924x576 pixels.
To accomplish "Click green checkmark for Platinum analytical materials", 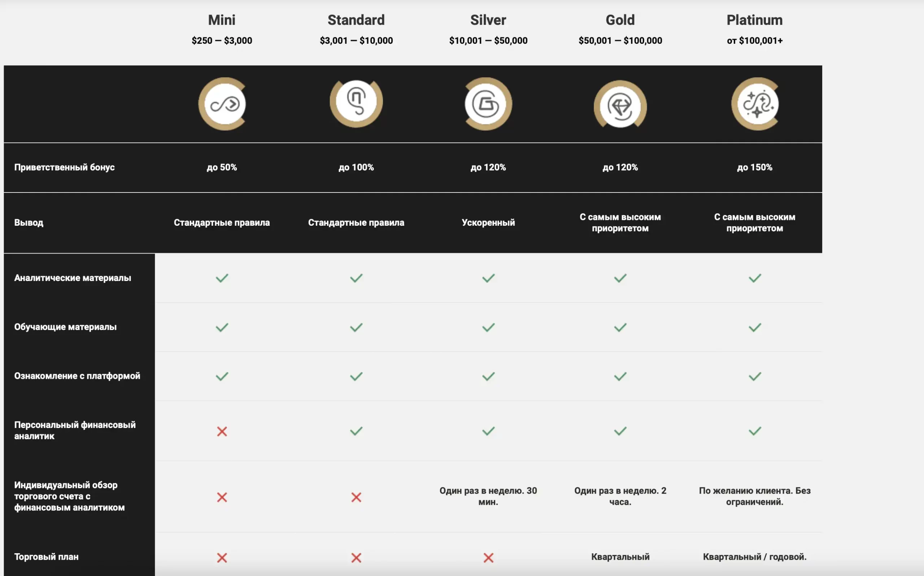I will 755,278.
